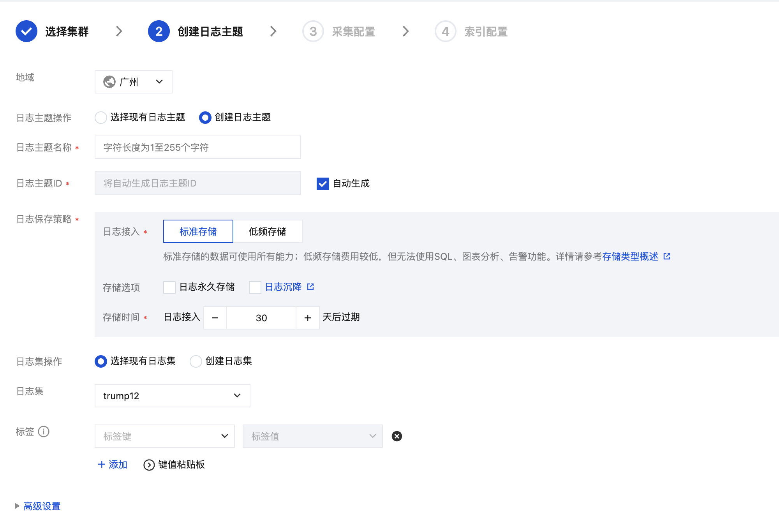Click the 日志主题名称 input field
This screenshot has width=779, height=532.
click(197, 148)
